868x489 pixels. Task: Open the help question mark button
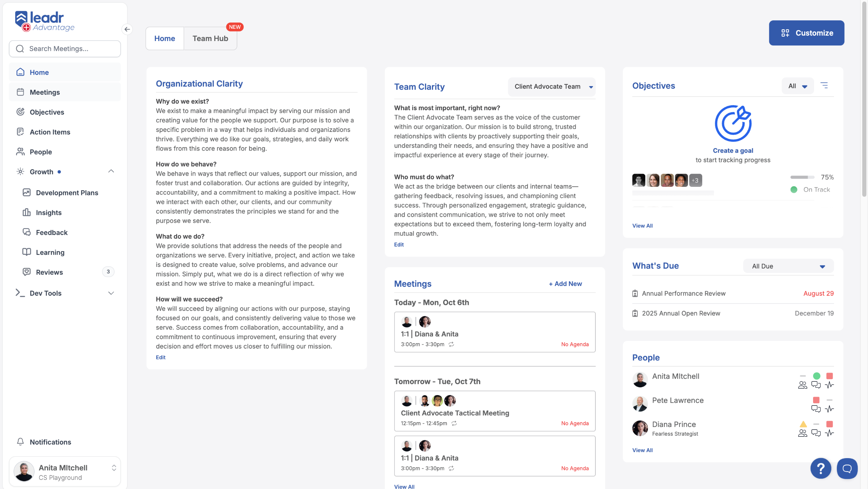[821, 468]
